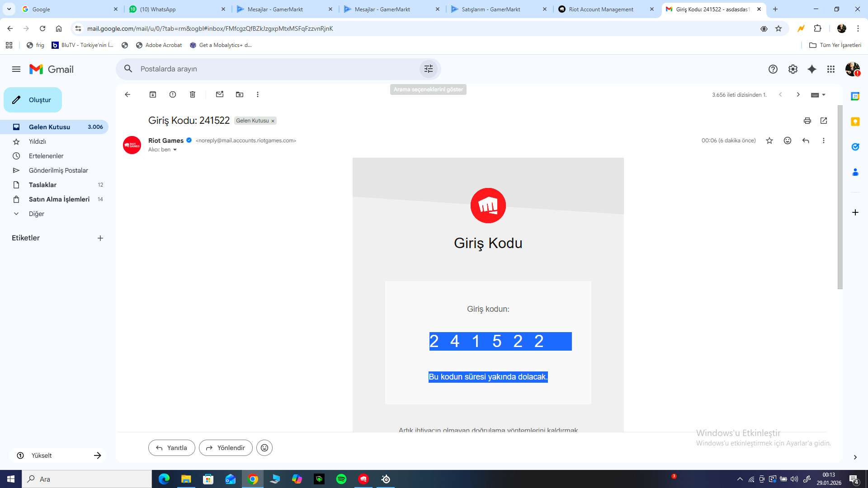Click the Oluştur compose button
The image size is (868, 488).
click(33, 100)
